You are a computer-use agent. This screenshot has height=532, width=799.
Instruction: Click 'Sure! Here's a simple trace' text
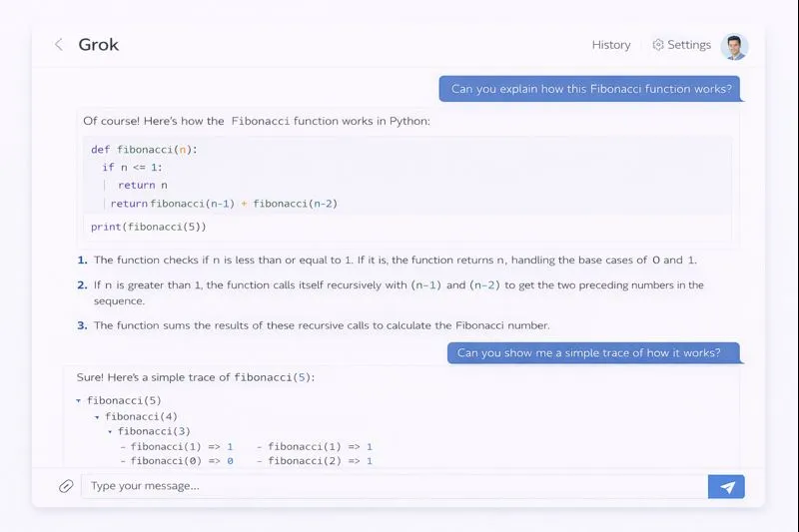point(196,377)
